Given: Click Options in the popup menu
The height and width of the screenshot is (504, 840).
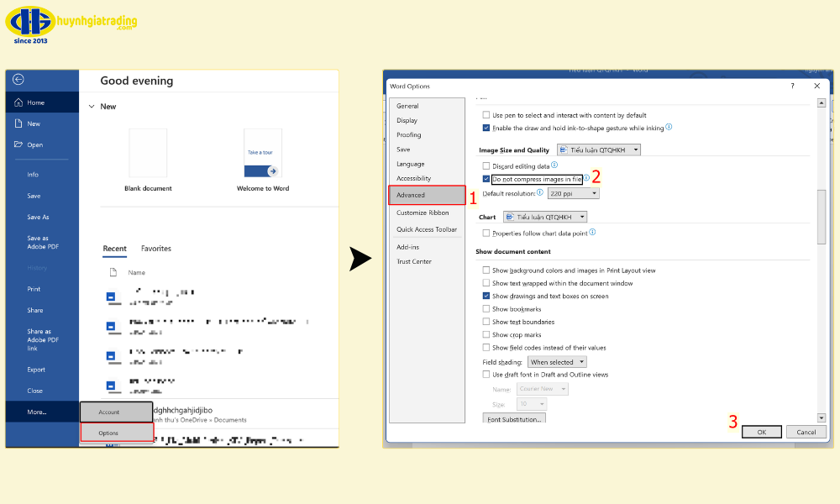Looking at the screenshot, I should 116,433.
